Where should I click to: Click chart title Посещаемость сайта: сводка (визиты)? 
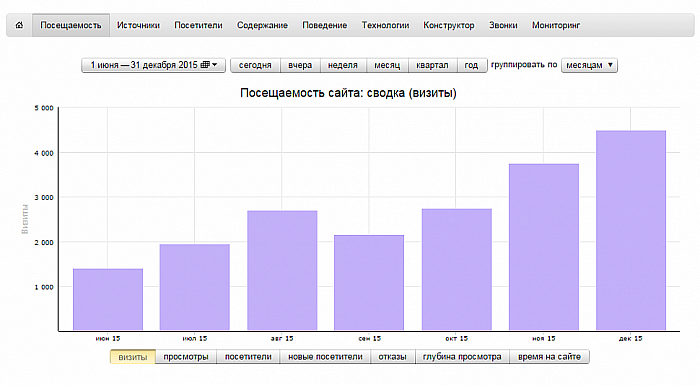pos(348,93)
